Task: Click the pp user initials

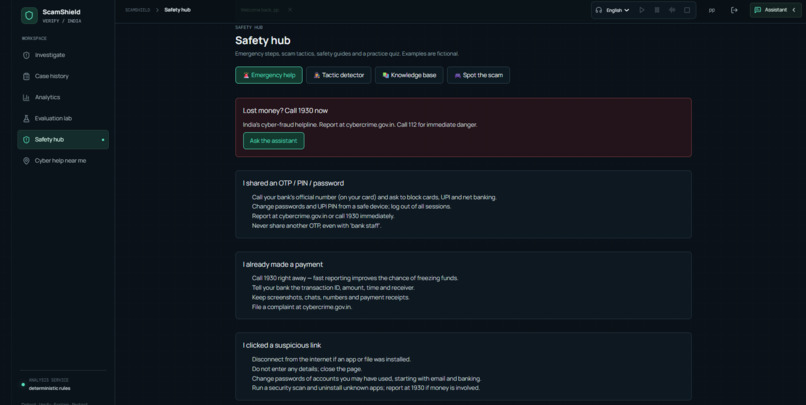Action: 711,10
